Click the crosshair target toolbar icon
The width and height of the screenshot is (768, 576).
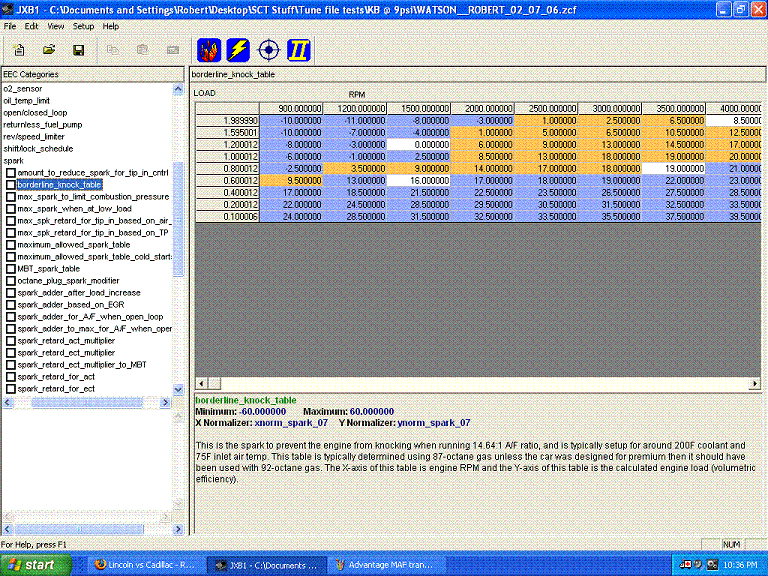[268, 50]
